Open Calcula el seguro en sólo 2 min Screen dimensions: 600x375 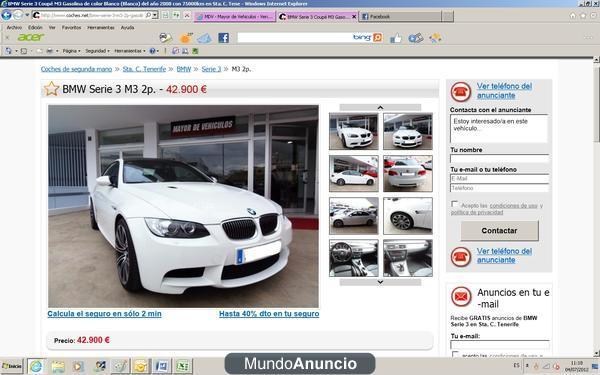pos(104,314)
